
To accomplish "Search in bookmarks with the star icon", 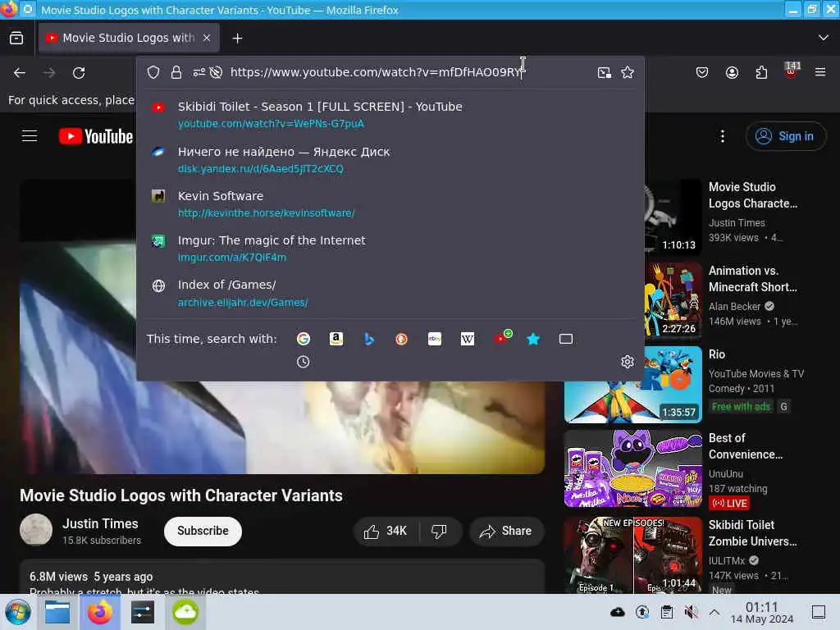I will pyautogui.click(x=533, y=339).
